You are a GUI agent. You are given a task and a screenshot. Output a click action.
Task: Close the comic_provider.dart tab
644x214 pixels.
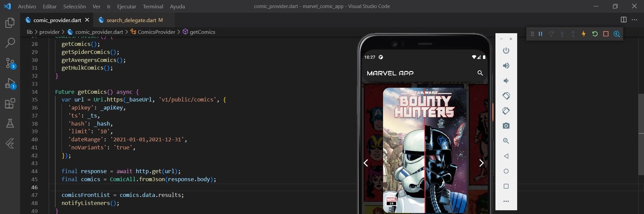click(x=87, y=20)
